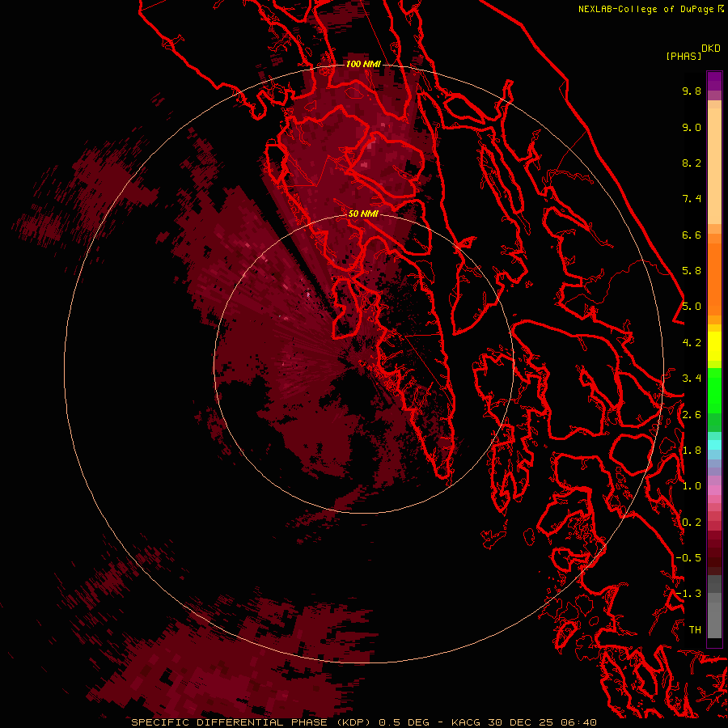Image resolution: width=728 pixels, height=728 pixels.
Task: Click the KACG radar station identifier
Action: point(466,722)
